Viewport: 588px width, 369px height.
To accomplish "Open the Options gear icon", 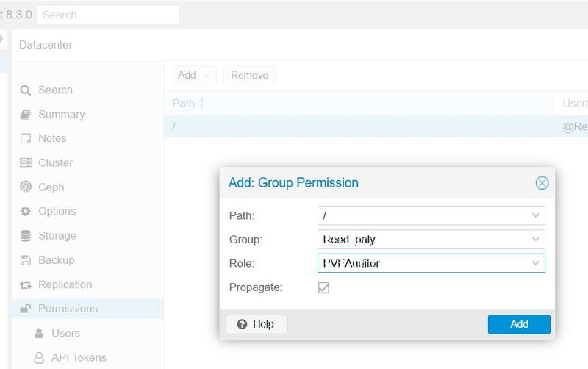I will click(25, 212).
